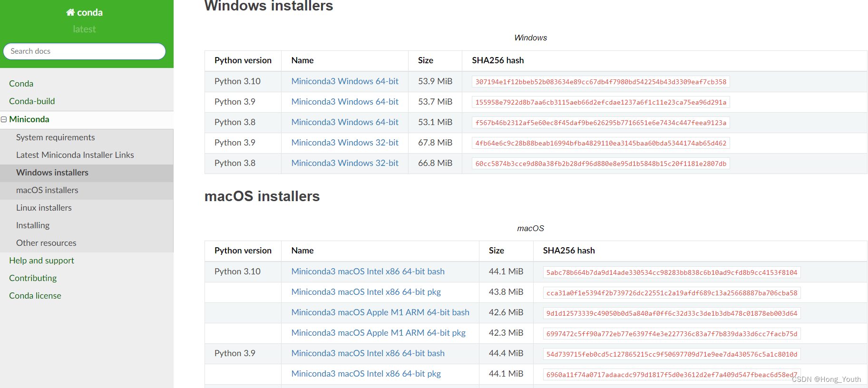Screen dimensions: 868x388
Task: Open the Conda sidebar link
Action: (21, 84)
